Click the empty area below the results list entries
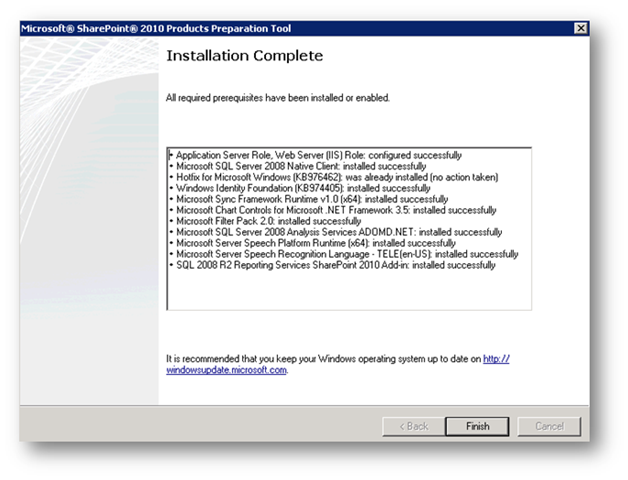This screenshot has width=628, height=480. click(348, 292)
